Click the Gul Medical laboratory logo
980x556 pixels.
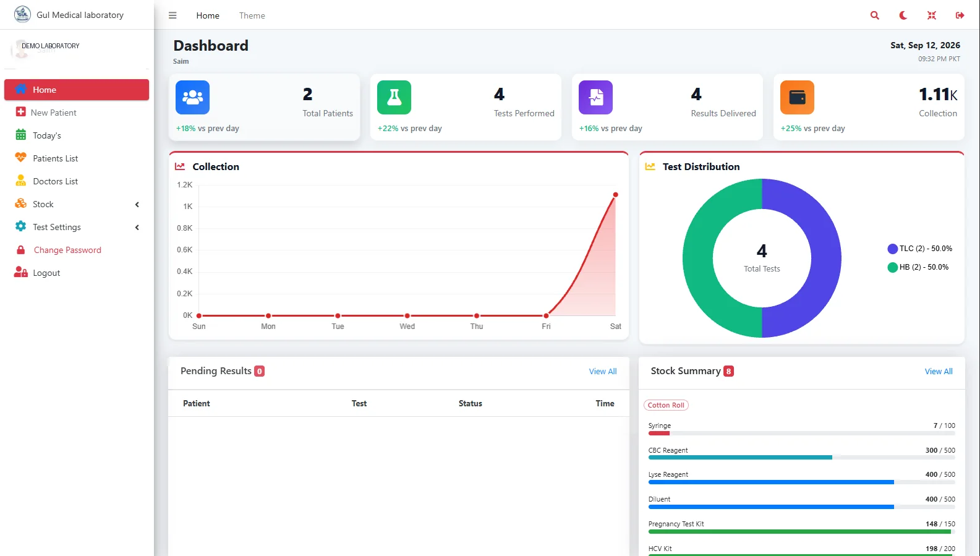22,14
